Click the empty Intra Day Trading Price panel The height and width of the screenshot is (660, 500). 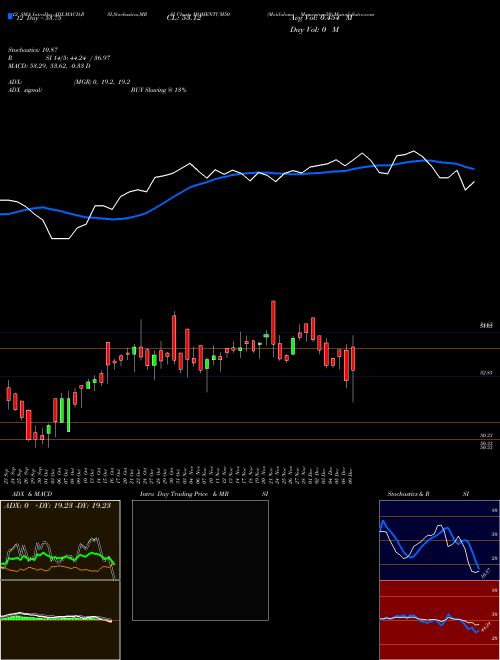click(x=200, y=560)
